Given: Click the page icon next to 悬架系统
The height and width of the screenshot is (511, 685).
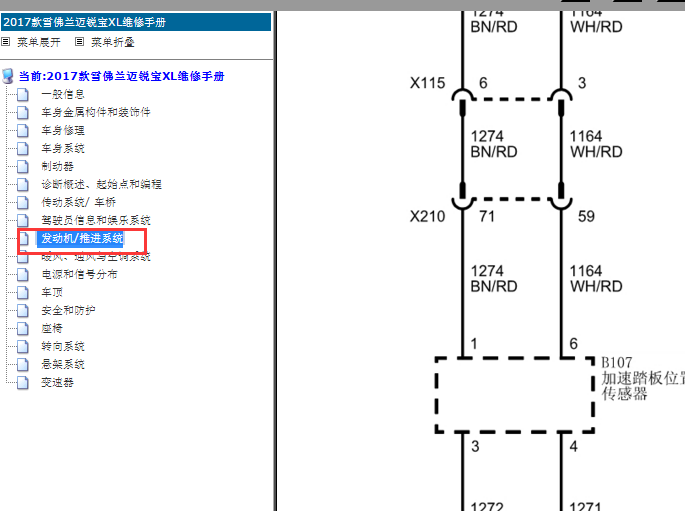Looking at the screenshot, I should pyautogui.click(x=23, y=364).
